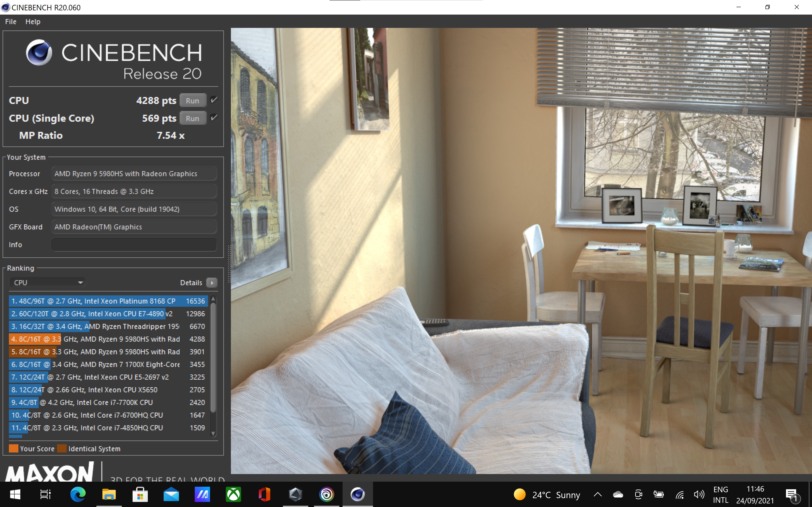Click the ranking list vertical scrollbar
The image size is (812, 507).
pos(213,357)
